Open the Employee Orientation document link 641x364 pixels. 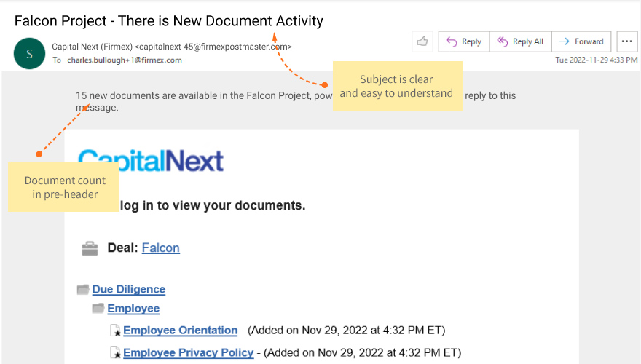[x=180, y=331]
